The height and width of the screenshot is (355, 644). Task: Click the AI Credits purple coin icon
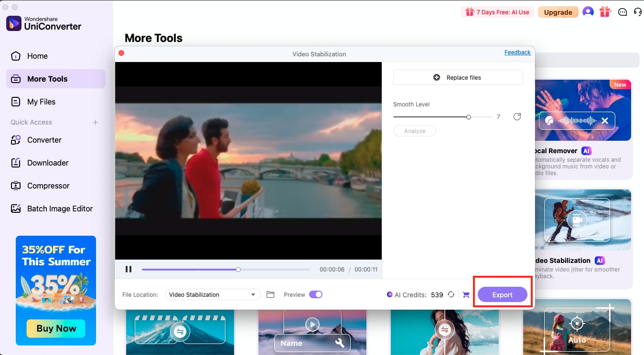[390, 295]
